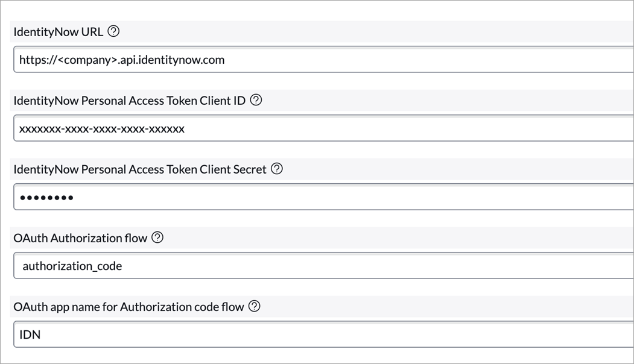Viewport: 634px width, 364px height.
Task: Open help for IdentityNow URL
Action: pyautogui.click(x=113, y=31)
